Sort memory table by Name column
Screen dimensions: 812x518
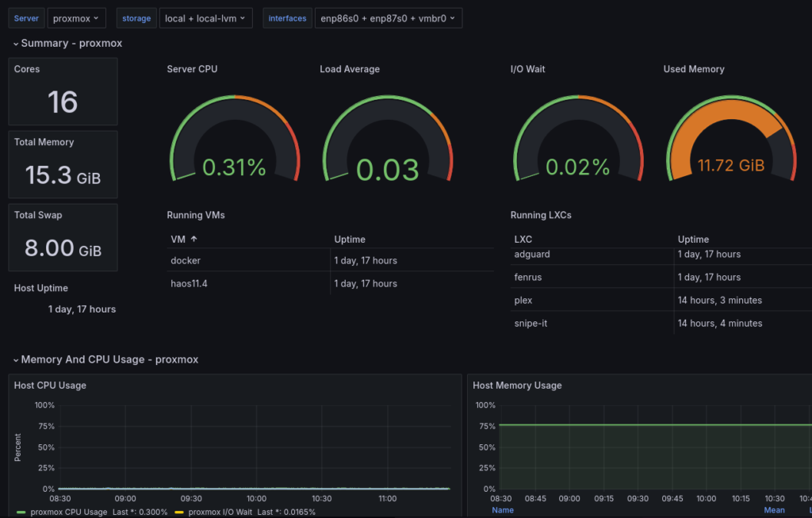503,510
